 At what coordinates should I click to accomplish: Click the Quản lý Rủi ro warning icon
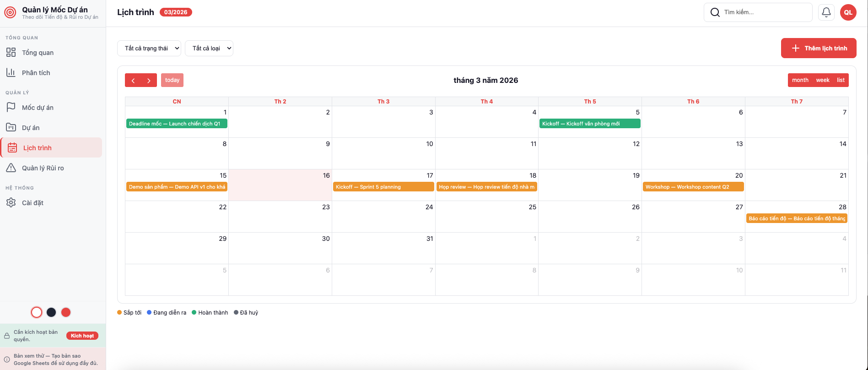11,168
